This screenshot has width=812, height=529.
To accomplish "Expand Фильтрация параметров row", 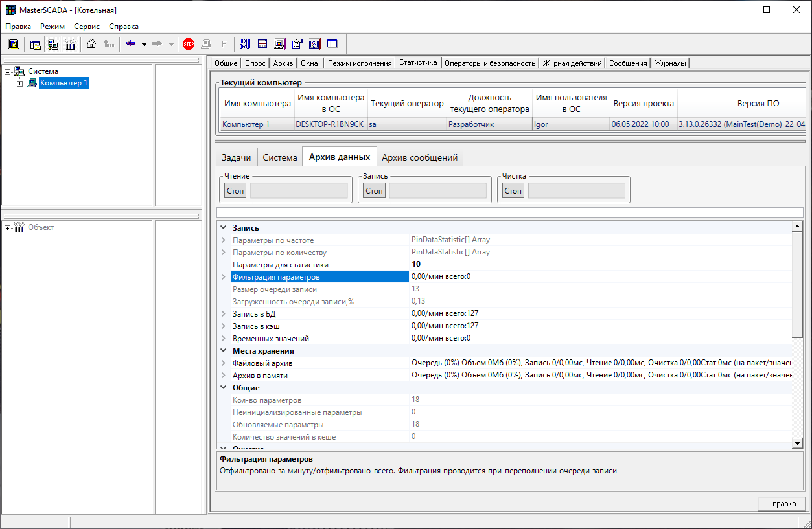I will [224, 277].
